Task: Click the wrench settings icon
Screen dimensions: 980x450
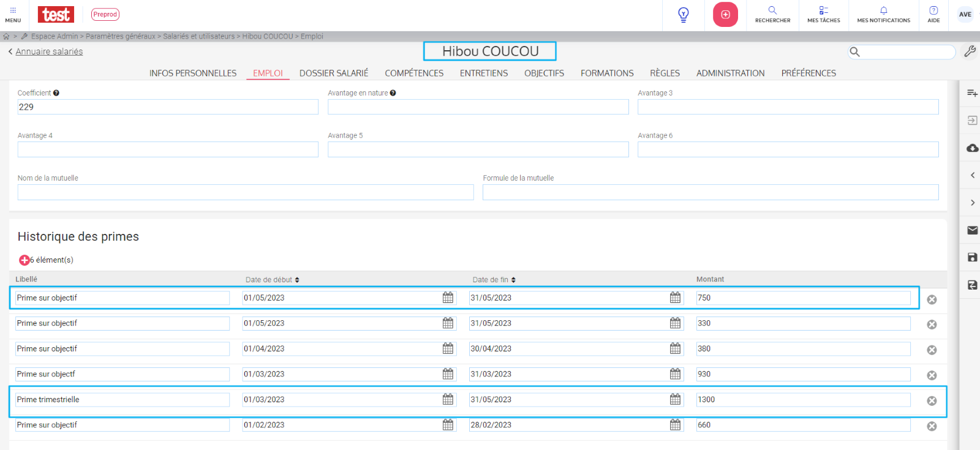Action: pos(970,51)
